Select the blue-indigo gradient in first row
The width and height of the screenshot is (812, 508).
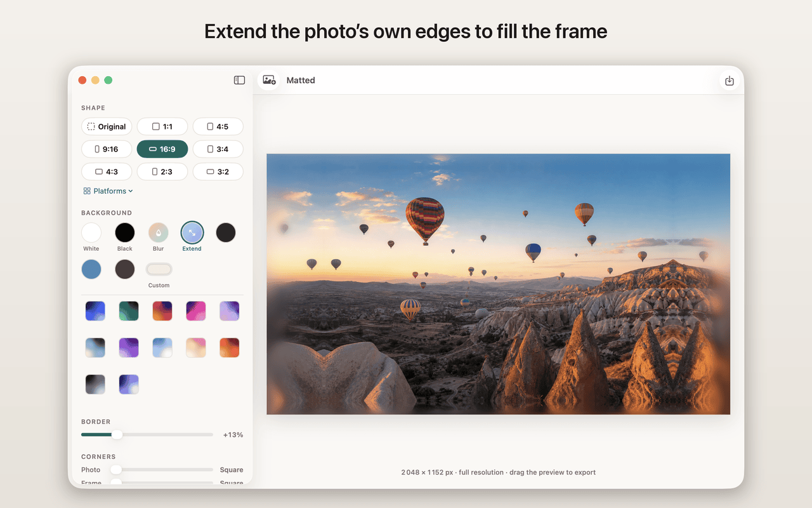tap(95, 311)
